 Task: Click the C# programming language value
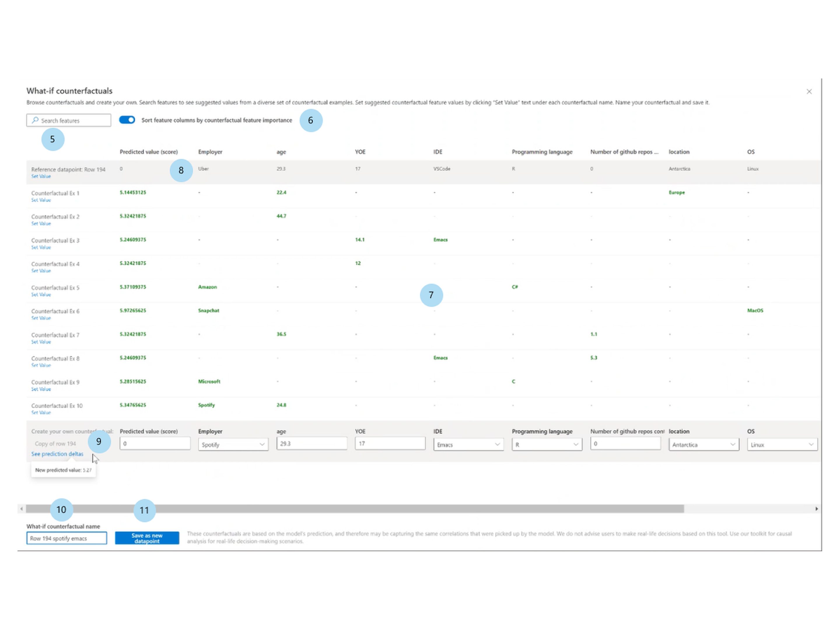point(514,287)
